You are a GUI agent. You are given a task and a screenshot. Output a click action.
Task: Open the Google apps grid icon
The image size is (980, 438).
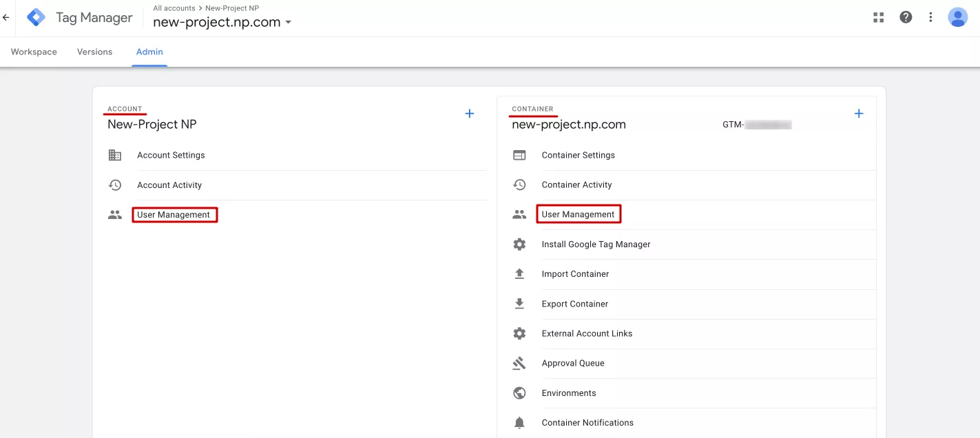878,17
